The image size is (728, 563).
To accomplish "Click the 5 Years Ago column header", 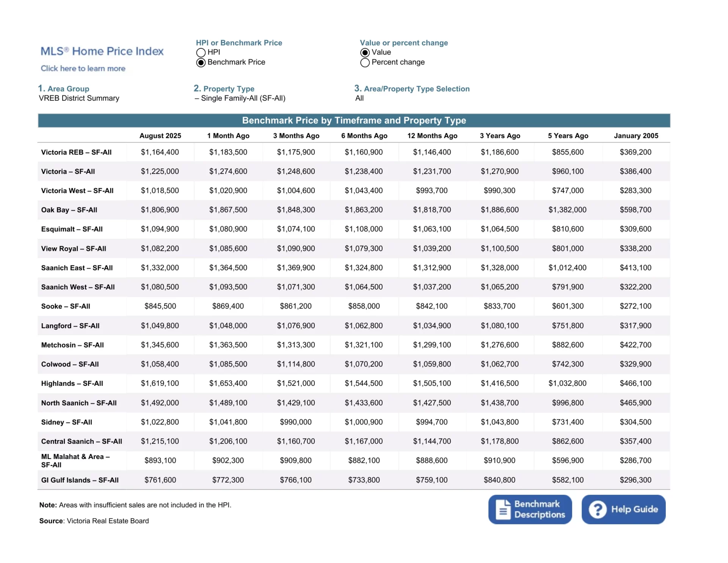I will (568, 136).
